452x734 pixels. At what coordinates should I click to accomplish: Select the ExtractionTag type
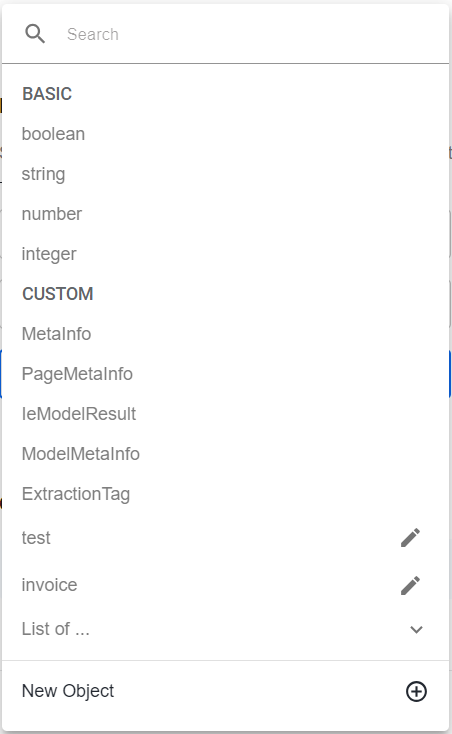tap(225, 494)
